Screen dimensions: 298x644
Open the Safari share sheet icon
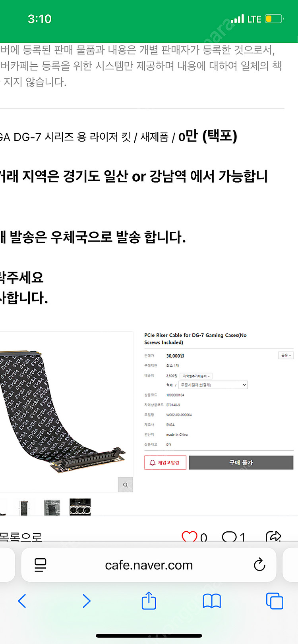point(149,600)
